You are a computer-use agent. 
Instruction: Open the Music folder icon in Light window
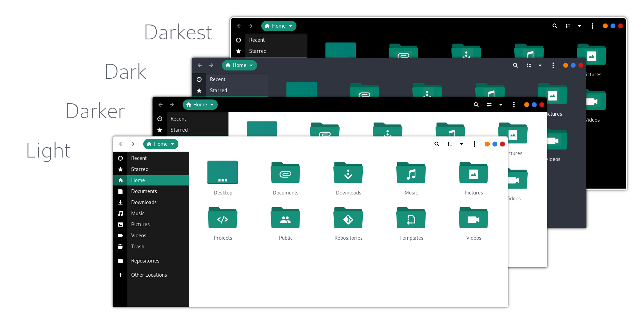[411, 172]
